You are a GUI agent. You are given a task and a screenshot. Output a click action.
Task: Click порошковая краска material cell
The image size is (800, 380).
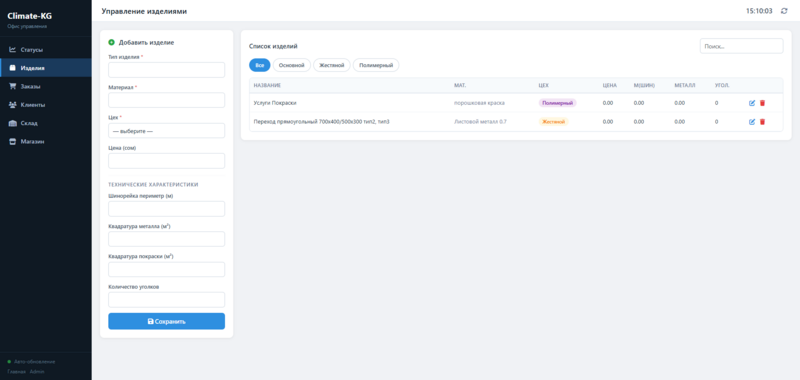[x=479, y=103]
